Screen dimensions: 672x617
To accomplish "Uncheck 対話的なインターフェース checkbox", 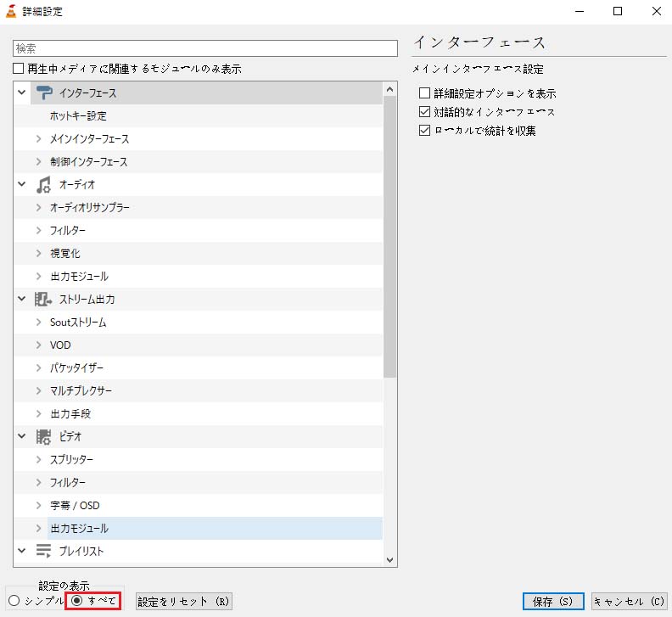I will (424, 111).
